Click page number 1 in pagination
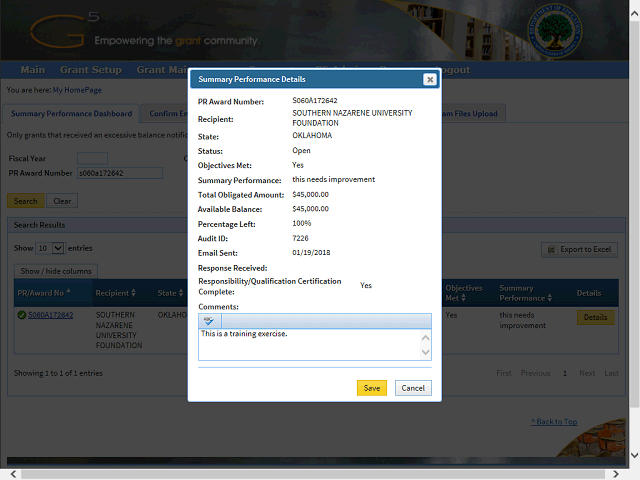The image size is (640, 480). (565, 373)
